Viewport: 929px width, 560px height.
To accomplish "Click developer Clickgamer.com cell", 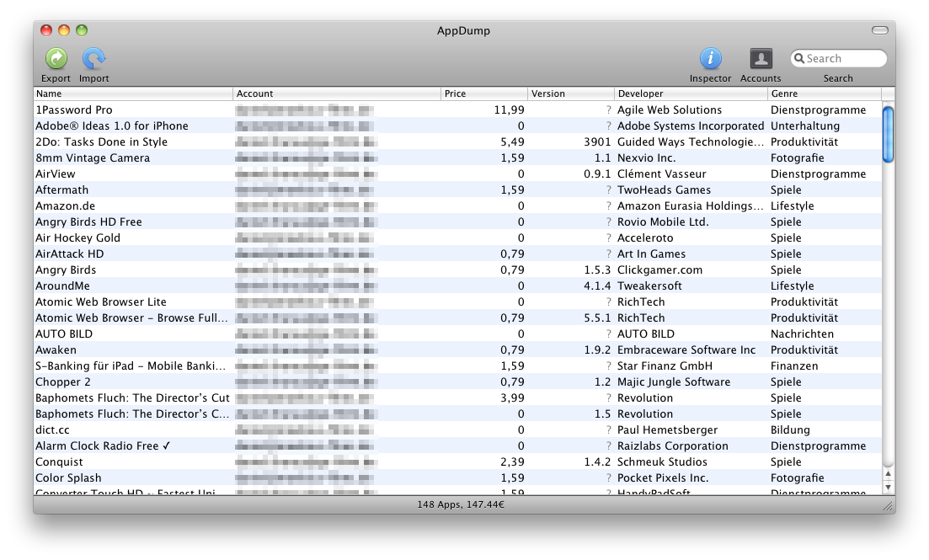I will tap(659, 269).
